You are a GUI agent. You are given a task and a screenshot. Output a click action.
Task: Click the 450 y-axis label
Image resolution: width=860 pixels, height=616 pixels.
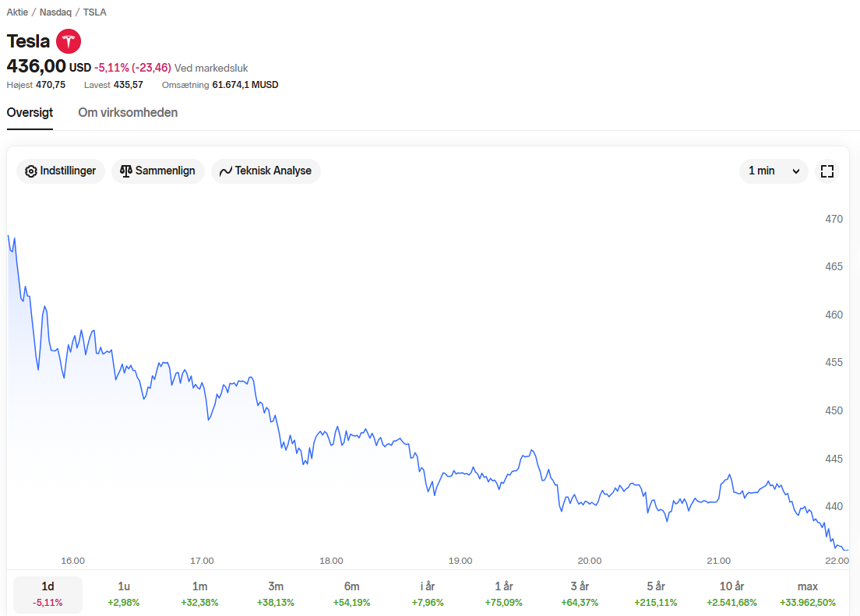[834, 411]
